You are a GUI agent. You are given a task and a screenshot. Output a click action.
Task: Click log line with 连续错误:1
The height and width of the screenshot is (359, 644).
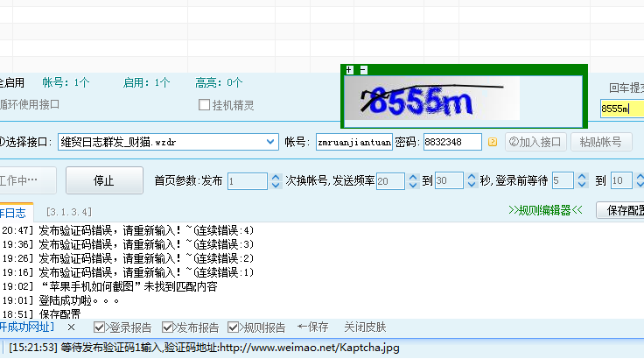[x=128, y=272]
